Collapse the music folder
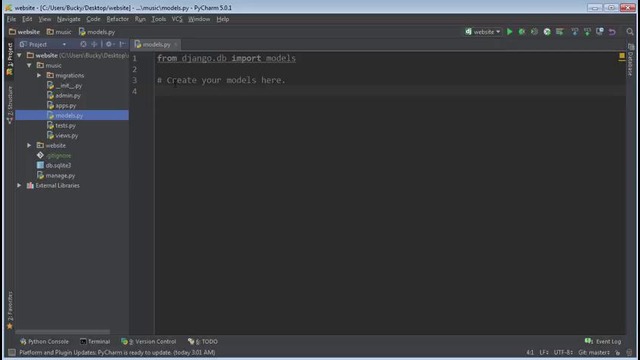Screen dimensions: 640x360 coord(29,65)
